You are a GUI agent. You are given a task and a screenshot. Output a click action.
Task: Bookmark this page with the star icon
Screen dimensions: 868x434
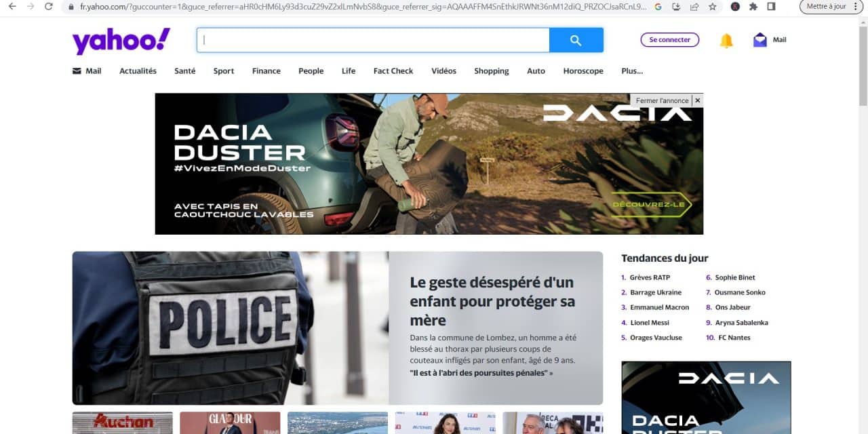[712, 7]
